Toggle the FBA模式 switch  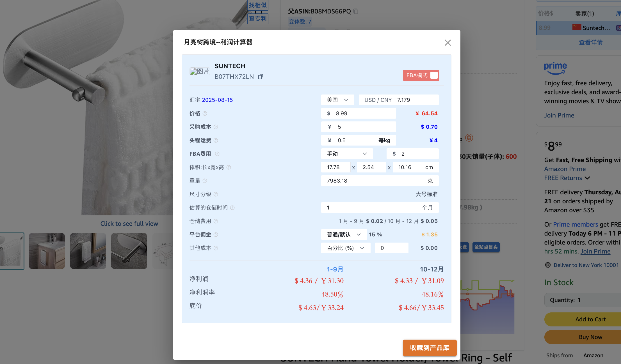click(x=433, y=75)
